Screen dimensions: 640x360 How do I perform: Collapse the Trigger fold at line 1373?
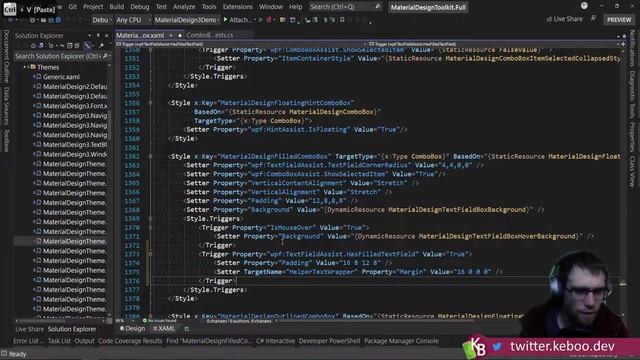(x=150, y=254)
